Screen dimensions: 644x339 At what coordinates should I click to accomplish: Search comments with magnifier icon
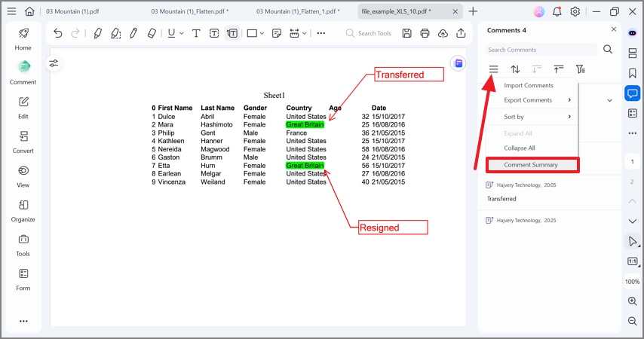[x=608, y=49]
